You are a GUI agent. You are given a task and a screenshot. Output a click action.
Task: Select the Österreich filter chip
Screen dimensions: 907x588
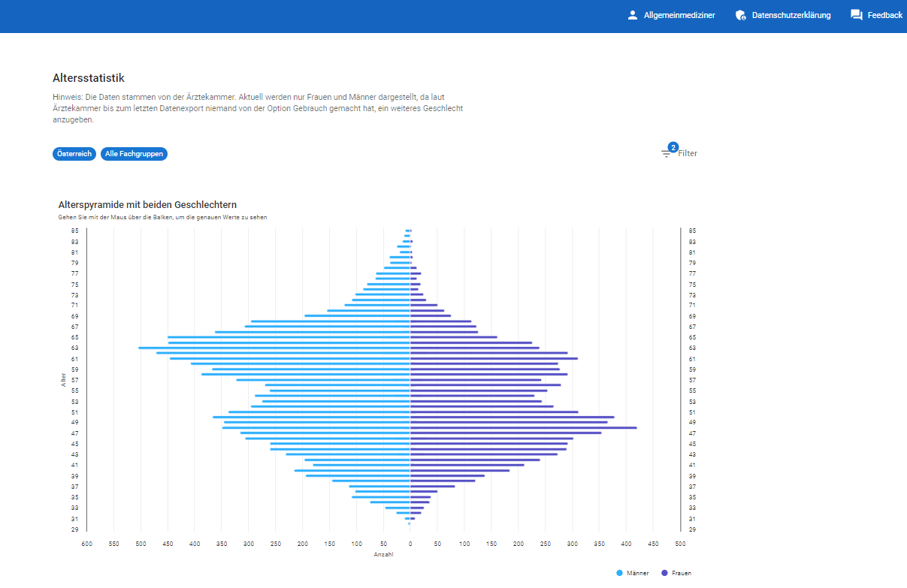pos(74,154)
